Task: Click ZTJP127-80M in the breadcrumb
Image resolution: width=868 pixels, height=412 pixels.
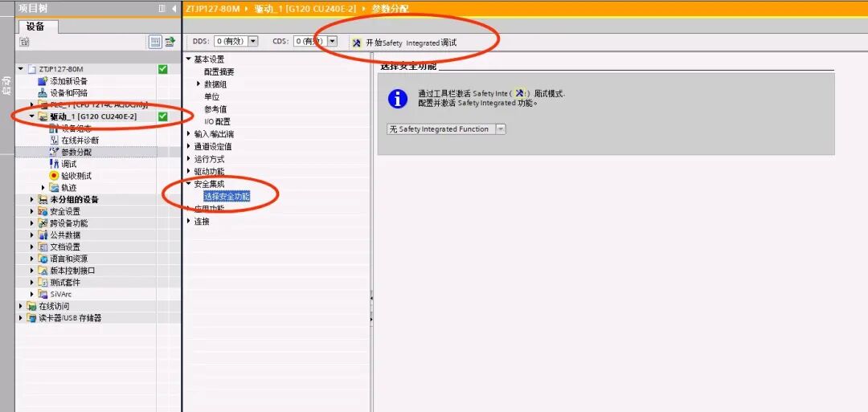Action: click(212, 8)
